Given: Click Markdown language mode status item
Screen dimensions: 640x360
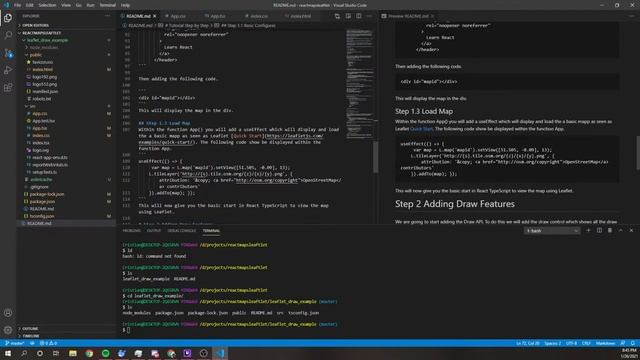Looking at the screenshot, I should tap(605, 343).
